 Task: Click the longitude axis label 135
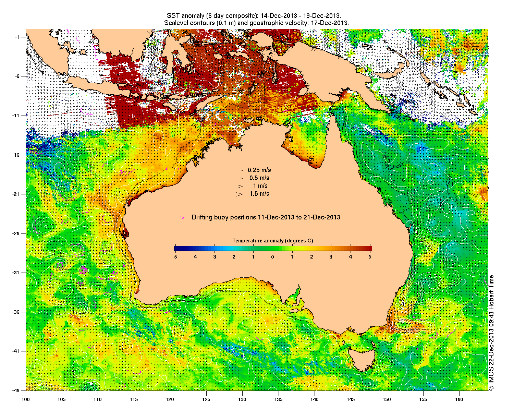click(279, 399)
